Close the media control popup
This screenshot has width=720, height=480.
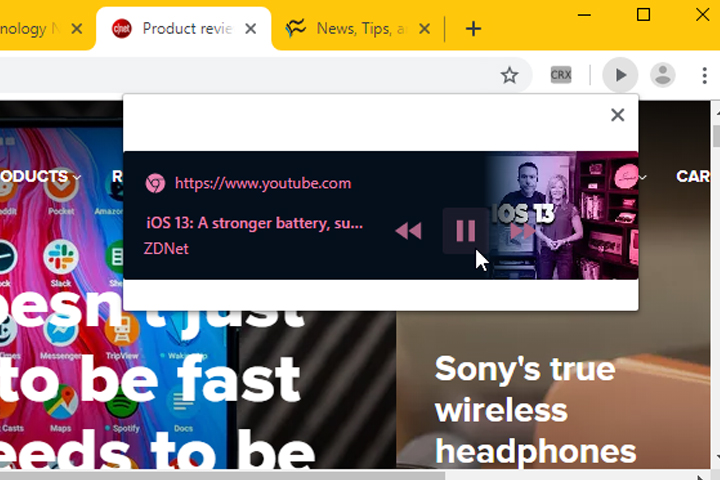pyautogui.click(x=618, y=115)
